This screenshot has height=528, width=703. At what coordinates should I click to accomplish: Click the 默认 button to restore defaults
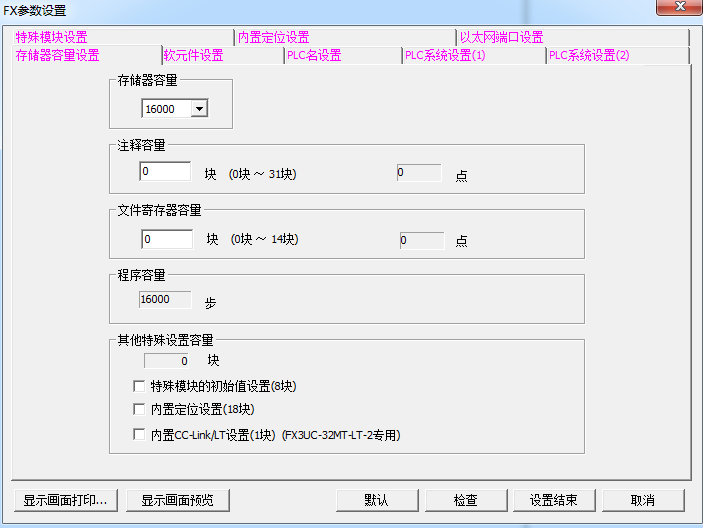point(376,500)
